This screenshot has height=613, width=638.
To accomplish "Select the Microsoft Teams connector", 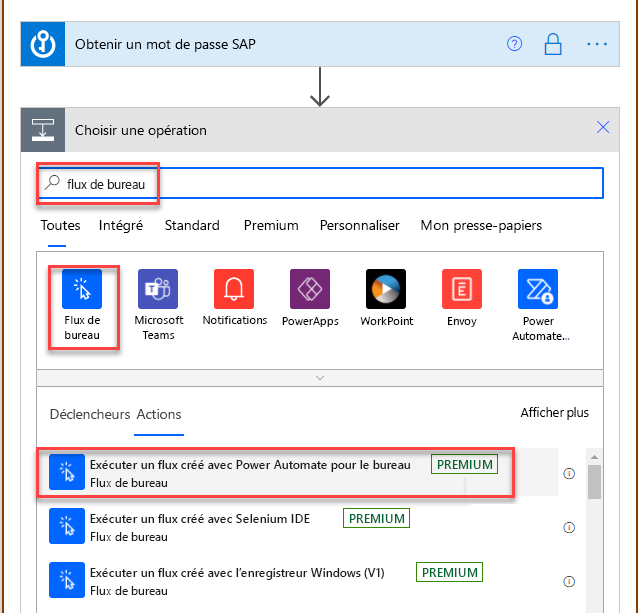I will [158, 305].
